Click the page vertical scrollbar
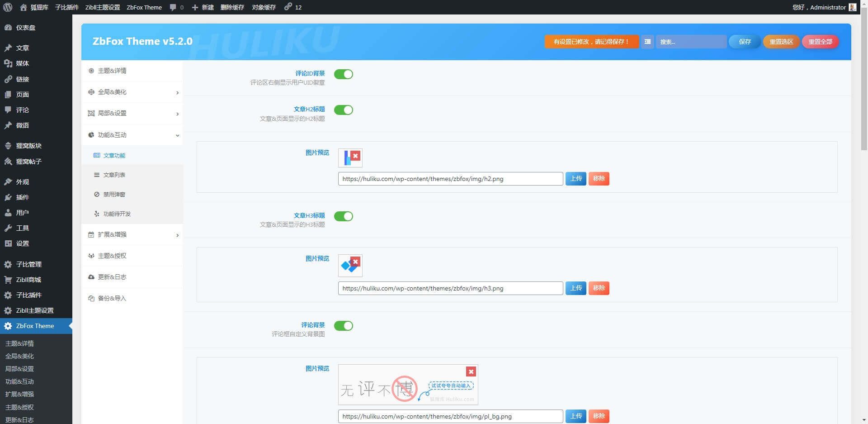Viewport: 868px width, 424px height. (864, 91)
